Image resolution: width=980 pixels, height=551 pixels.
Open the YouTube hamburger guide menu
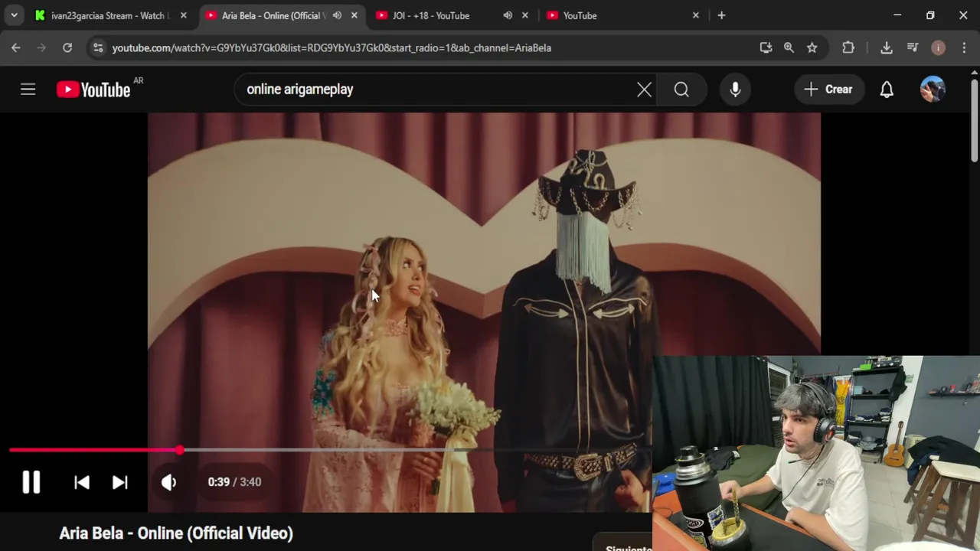click(x=28, y=90)
